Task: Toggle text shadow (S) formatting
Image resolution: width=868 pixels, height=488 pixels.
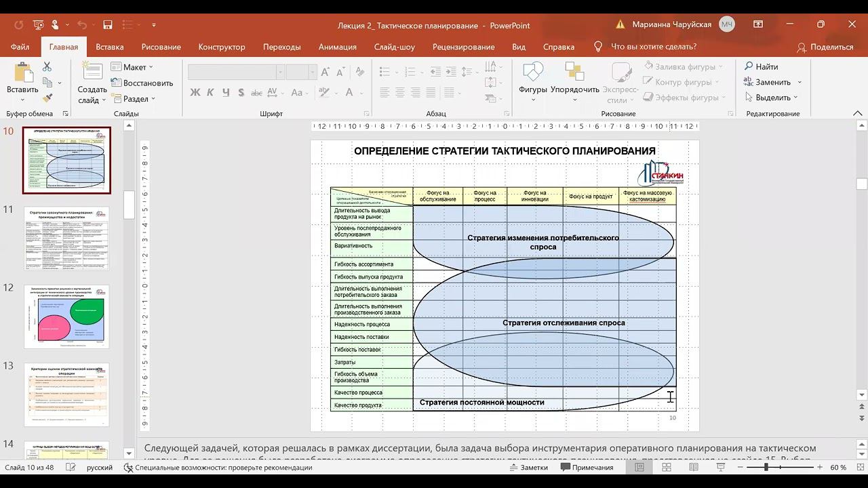Action: point(240,92)
